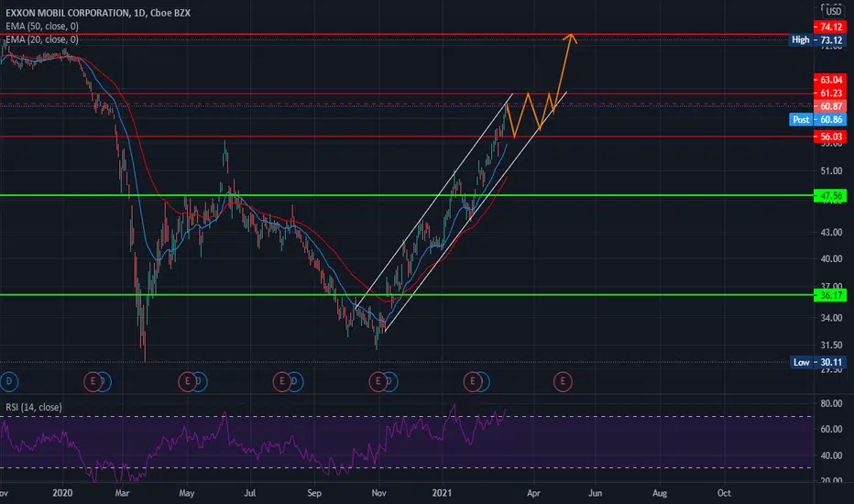Click the earnings E marker after 2021 label
The width and height of the screenshot is (854, 504).
point(472,381)
